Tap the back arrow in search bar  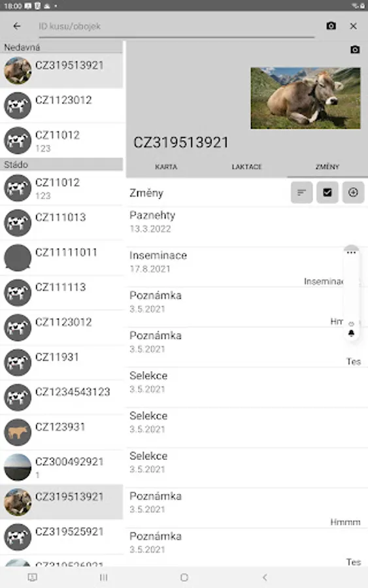tap(16, 26)
